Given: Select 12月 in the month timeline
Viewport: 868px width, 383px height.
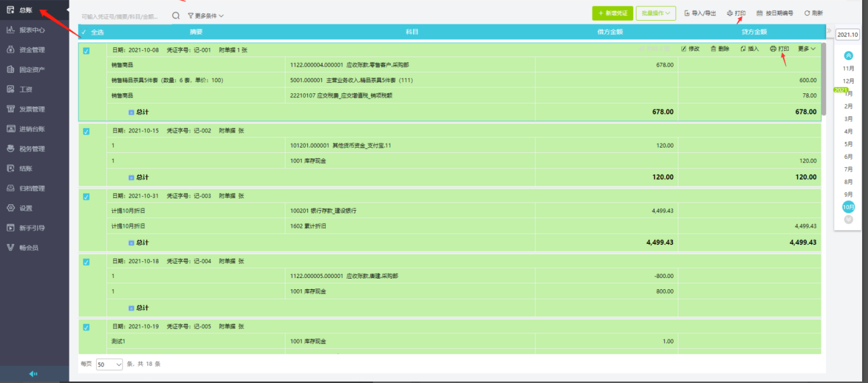Looking at the screenshot, I should (x=849, y=81).
